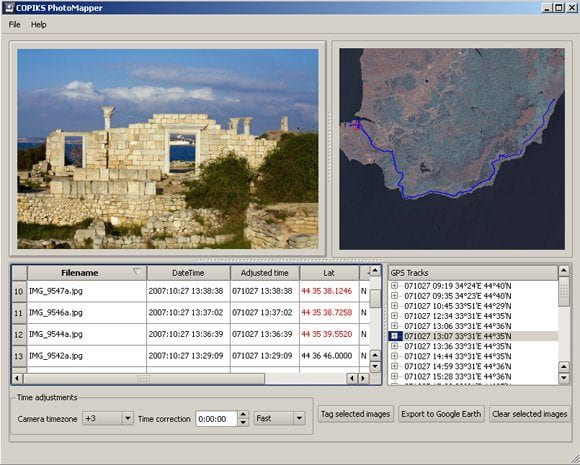Click the Chersonesos ruins photo preview
The width and height of the screenshot is (580, 465).
pyautogui.click(x=168, y=149)
